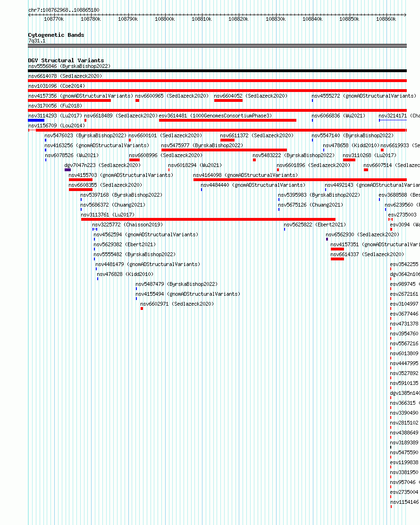Open nsv5625822 (Ebert2021) label
The image size is (420, 525).
(x=315, y=225)
